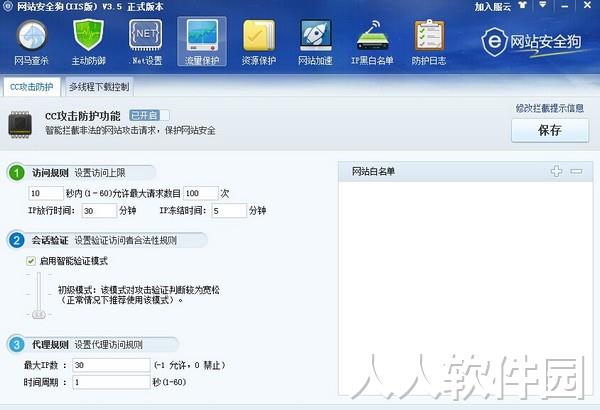Image resolution: width=600 pixels, height=410 pixels.
Task: Toggle the CC攻击防护功能 已开启 switch
Action: tap(149, 115)
